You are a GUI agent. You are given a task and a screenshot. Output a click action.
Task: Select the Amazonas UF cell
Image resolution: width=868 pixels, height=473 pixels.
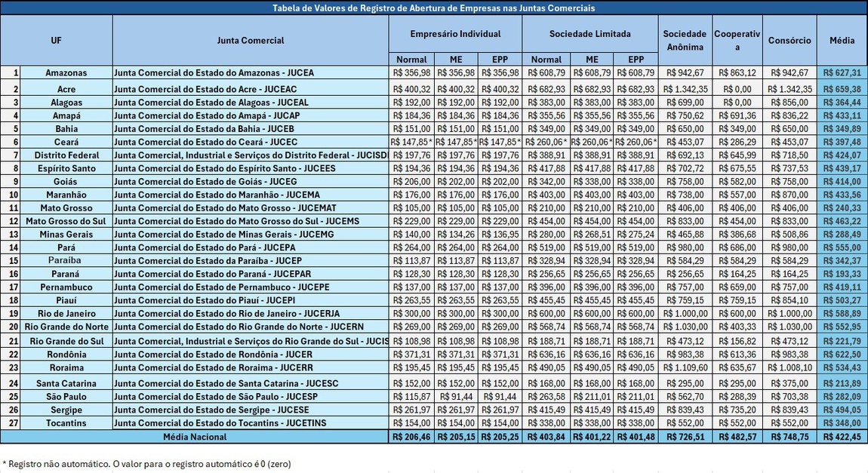[x=66, y=73]
